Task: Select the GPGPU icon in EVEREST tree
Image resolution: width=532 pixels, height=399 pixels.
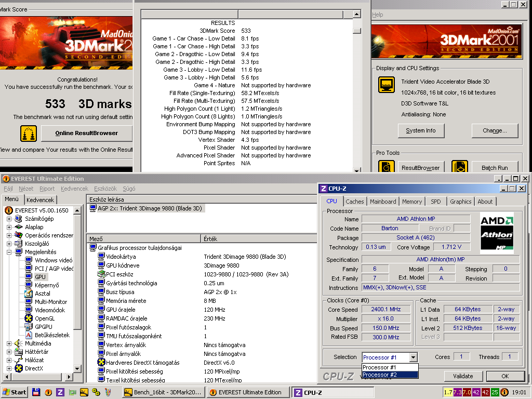Action: [29, 327]
